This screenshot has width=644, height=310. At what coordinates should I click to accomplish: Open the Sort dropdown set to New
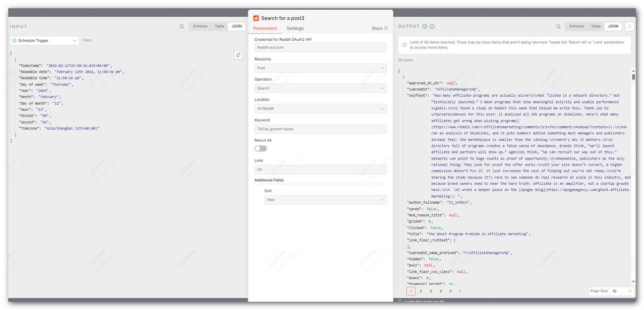(325, 199)
